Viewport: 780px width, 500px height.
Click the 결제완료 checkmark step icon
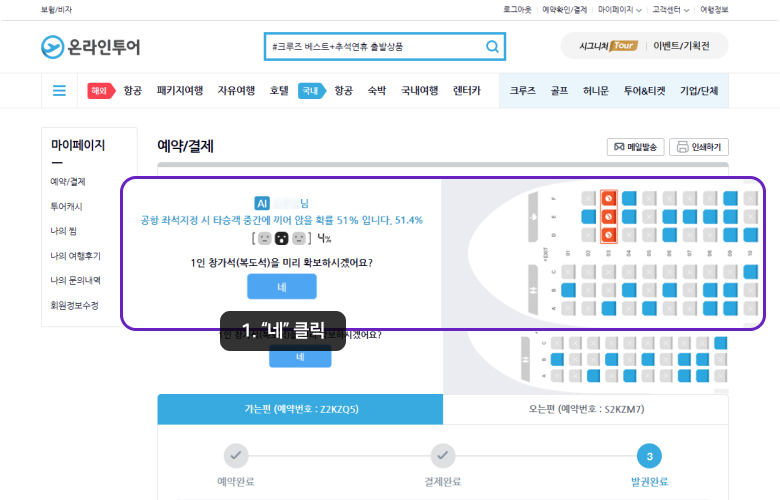443,456
